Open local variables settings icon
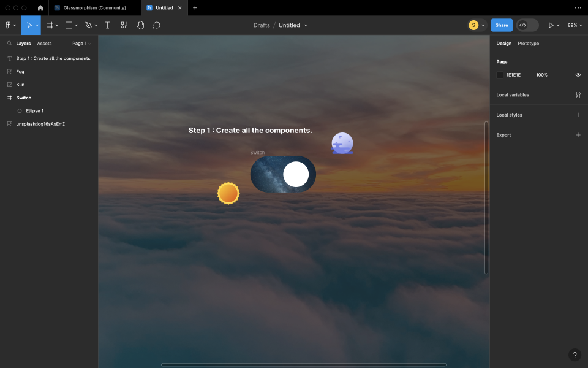The height and width of the screenshot is (368, 588). (x=578, y=95)
